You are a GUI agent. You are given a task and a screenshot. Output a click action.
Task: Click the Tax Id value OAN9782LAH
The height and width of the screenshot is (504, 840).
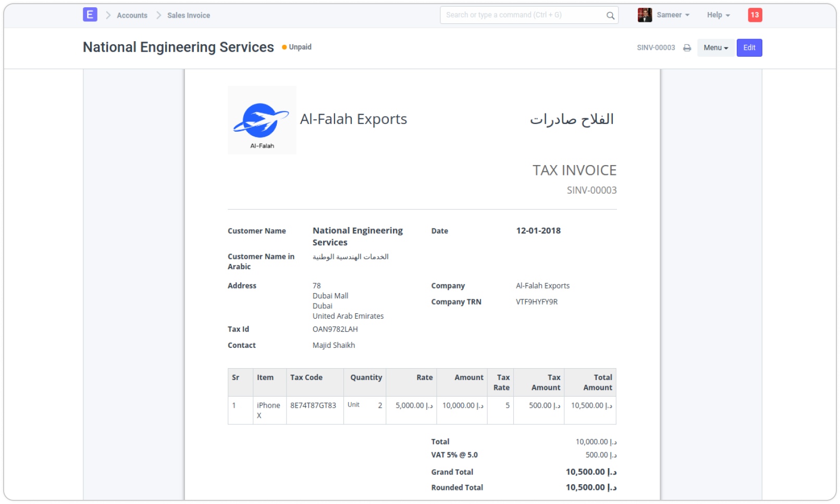tap(335, 330)
